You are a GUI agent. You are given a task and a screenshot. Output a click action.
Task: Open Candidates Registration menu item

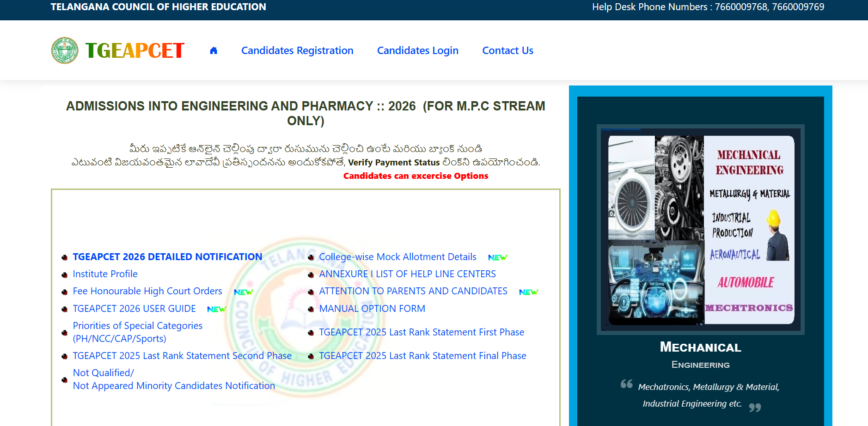tap(297, 50)
